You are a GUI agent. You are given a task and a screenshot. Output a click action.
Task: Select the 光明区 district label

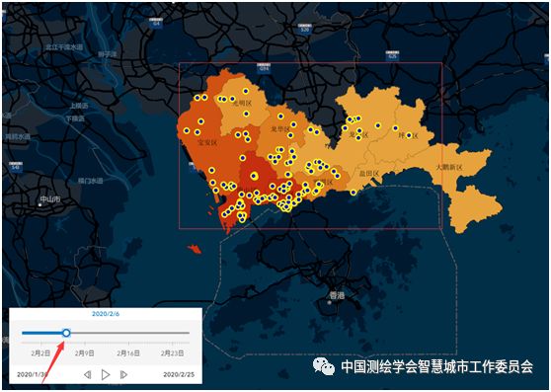coord(243,104)
